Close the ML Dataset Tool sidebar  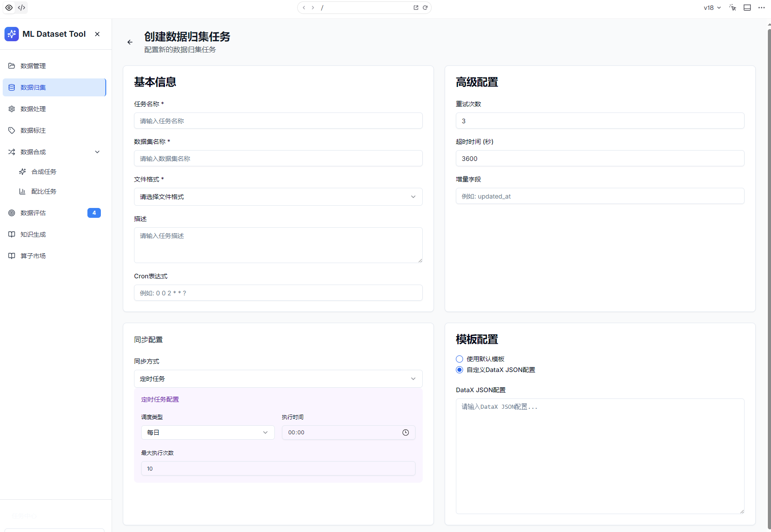(x=97, y=34)
